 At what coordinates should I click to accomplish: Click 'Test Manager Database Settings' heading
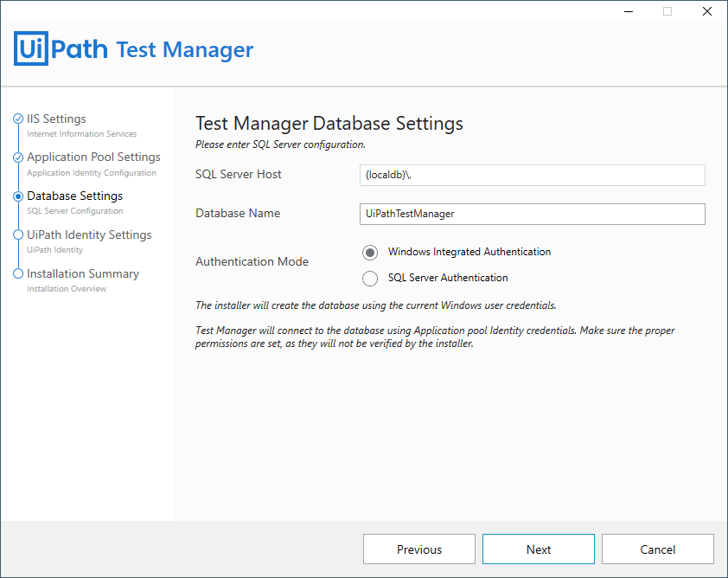coord(329,124)
